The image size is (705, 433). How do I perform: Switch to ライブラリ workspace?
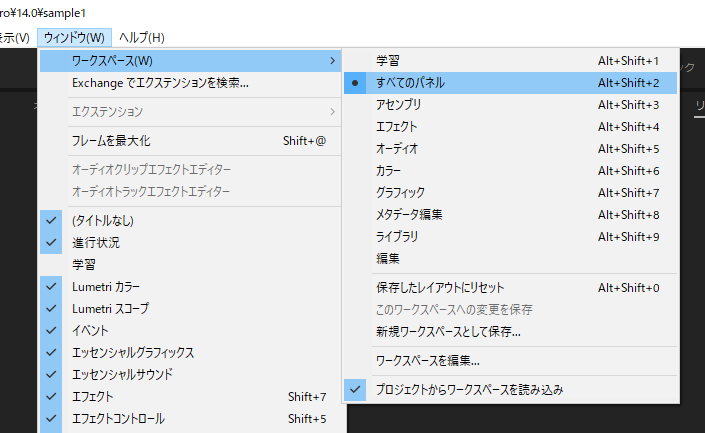click(510, 237)
